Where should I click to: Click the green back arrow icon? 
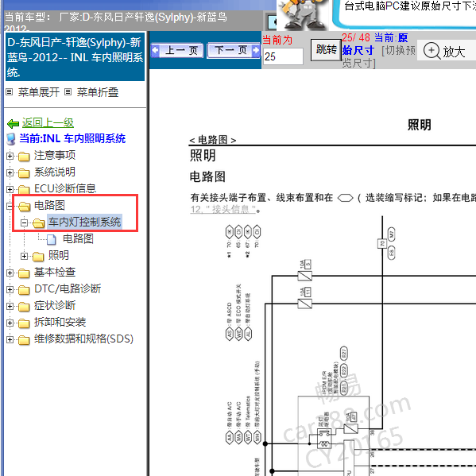pyautogui.click(x=13, y=123)
